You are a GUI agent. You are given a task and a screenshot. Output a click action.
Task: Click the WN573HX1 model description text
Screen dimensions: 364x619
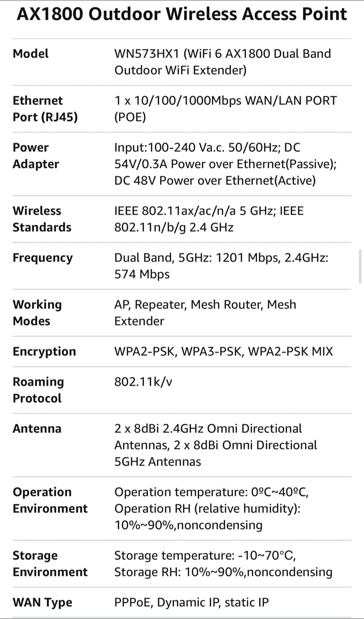point(223,62)
